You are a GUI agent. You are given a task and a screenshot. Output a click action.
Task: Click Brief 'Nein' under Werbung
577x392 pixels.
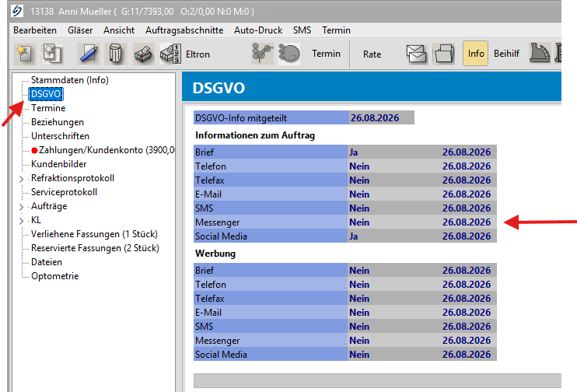tap(359, 270)
